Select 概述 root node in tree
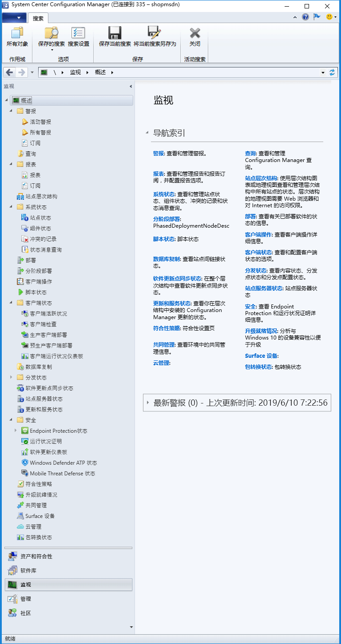Viewport: 341px width, 644px height. (x=71, y=101)
